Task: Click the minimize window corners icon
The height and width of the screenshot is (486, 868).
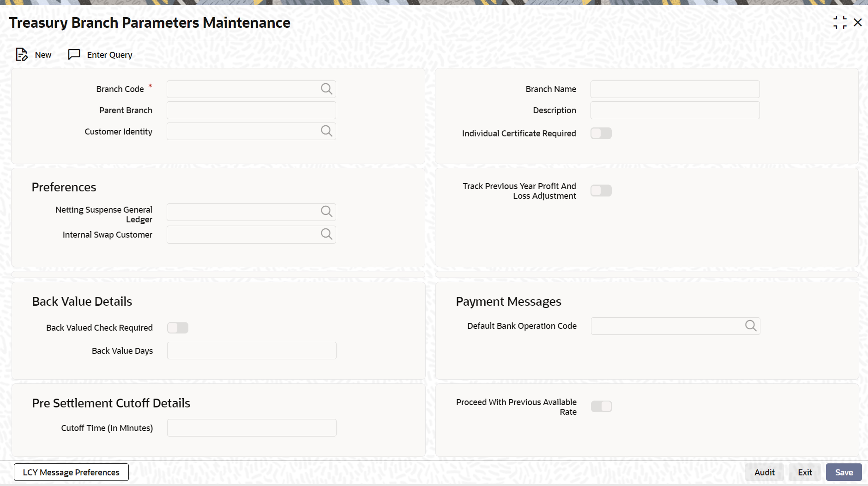Action: pyautogui.click(x=840, y=23)
